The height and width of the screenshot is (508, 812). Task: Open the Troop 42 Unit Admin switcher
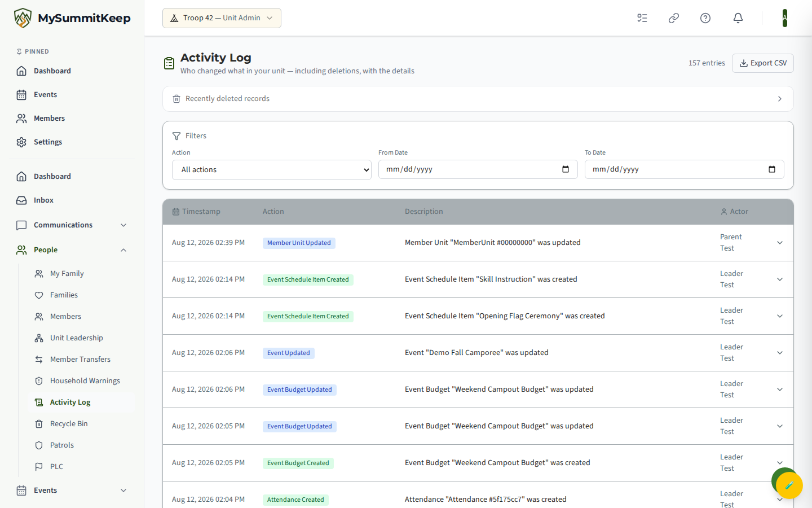tap(222, 18)
